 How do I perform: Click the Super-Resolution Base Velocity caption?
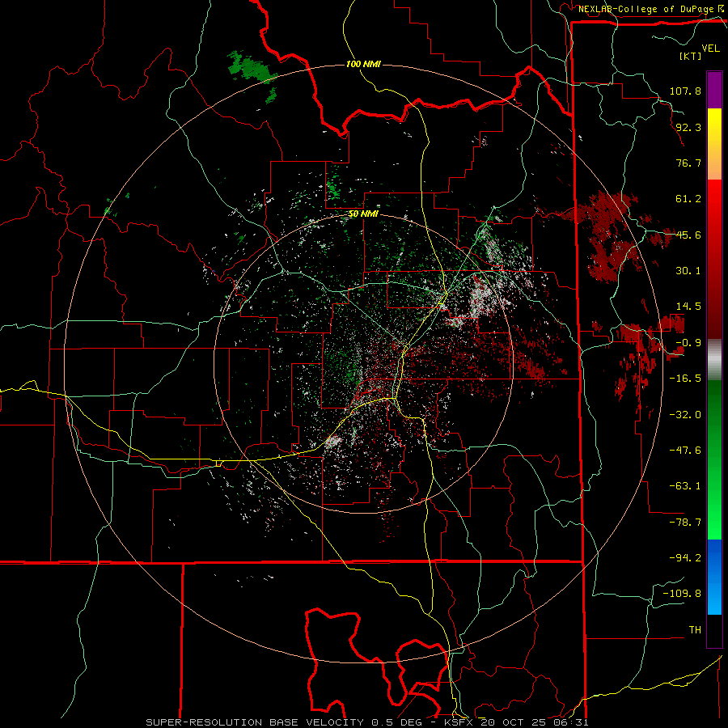coord(366,722)
